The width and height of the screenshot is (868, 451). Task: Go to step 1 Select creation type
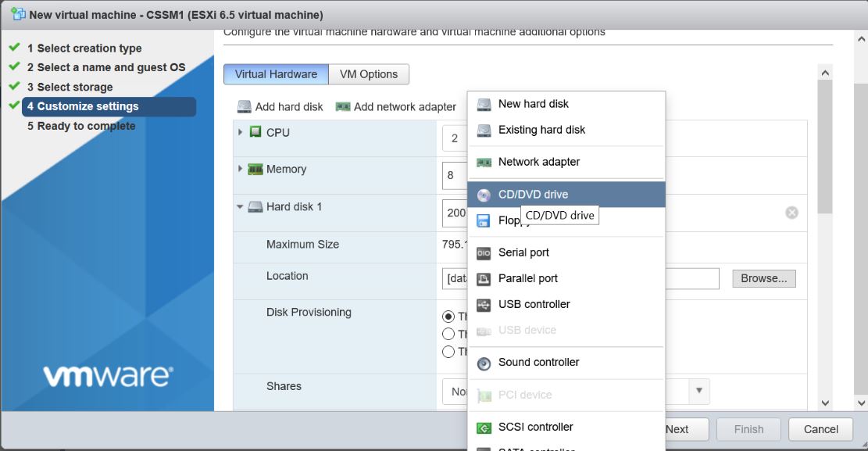[x=84, y=48]
